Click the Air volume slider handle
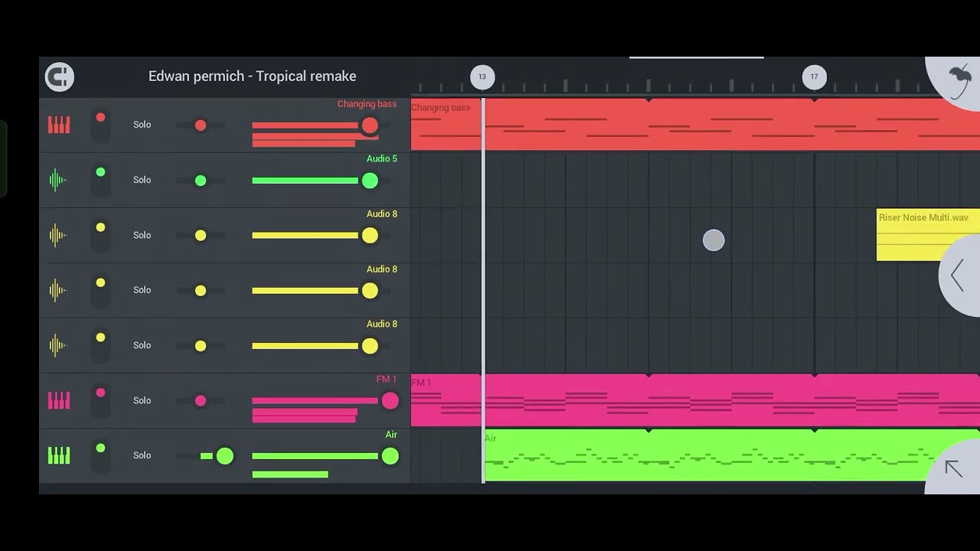The height and width of the screenshot is (551, 980). [x=390, y=456]
